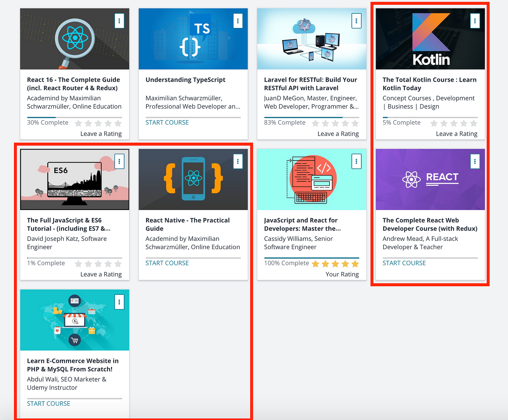Open the ES6 monitor course thumbnail

click(x=75, y=180)
